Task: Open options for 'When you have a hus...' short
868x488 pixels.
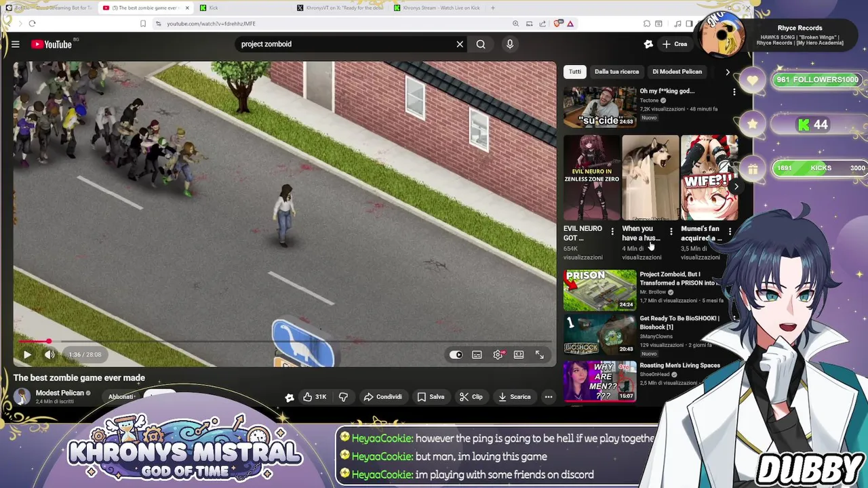Action: pyautogui.click(x=671, y=232)
